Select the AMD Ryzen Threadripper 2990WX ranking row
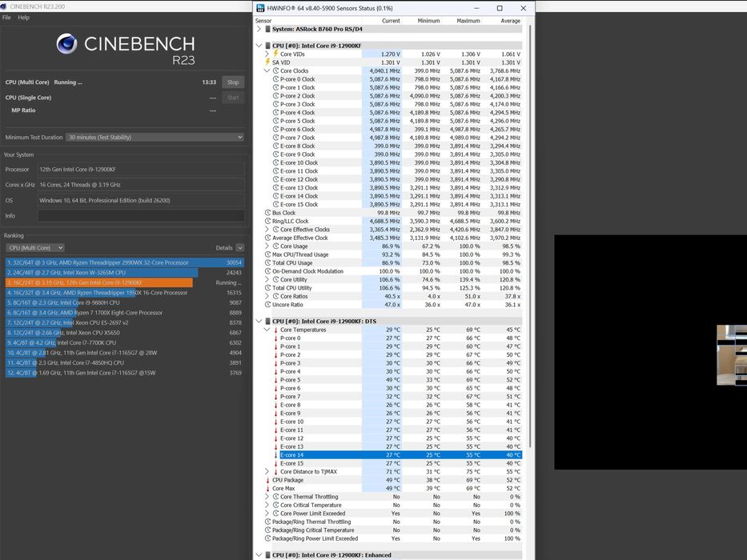 point(124,262)
